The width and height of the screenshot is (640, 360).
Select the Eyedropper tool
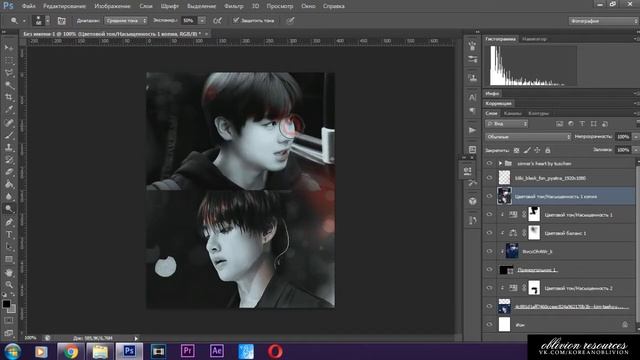[9, 110]
